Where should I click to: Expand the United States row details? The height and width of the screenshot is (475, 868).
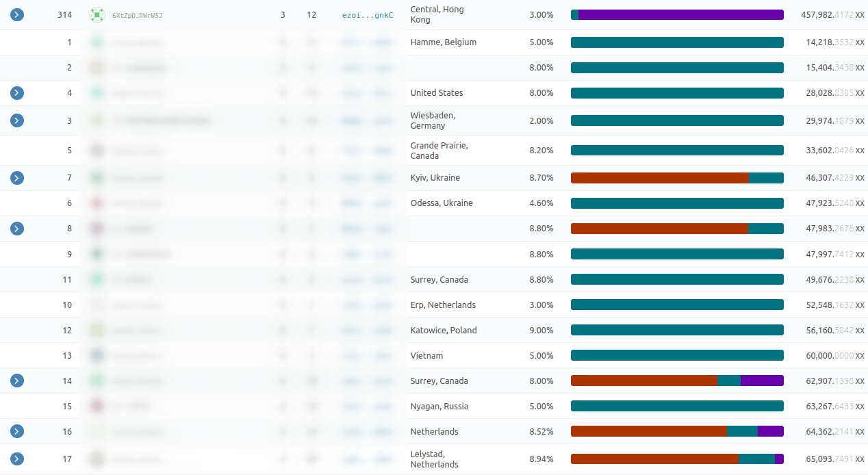click(17, 93)
